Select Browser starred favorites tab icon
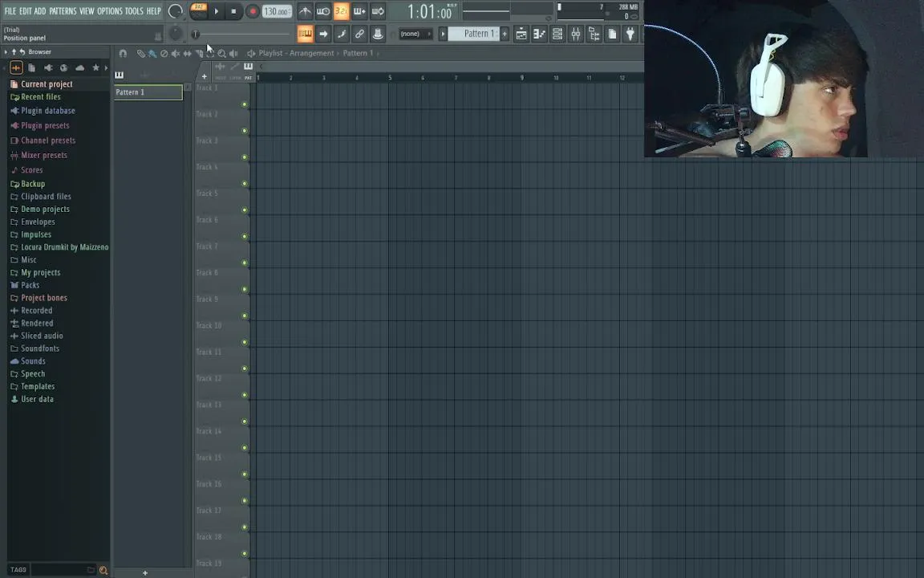The width and height of the screenshot is (924, 578). coord(95,67)
